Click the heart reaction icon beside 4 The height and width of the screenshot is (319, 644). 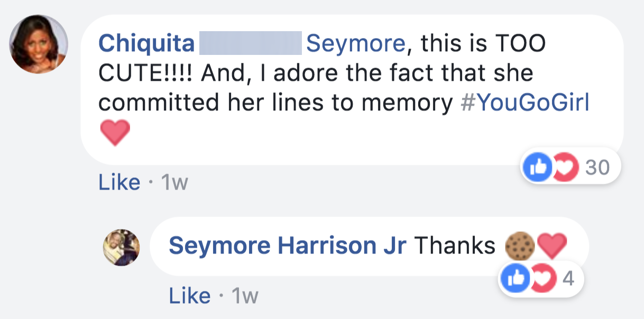point(545,279)
